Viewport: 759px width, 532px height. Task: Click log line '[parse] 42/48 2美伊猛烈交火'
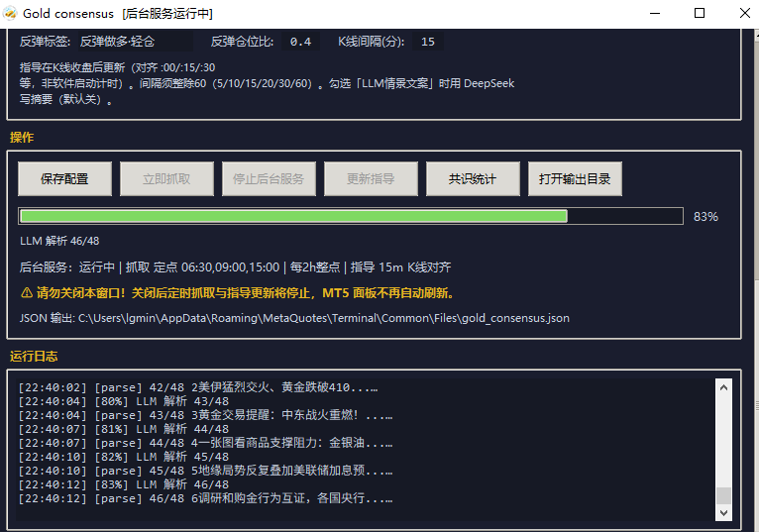(x=198, y=387)
